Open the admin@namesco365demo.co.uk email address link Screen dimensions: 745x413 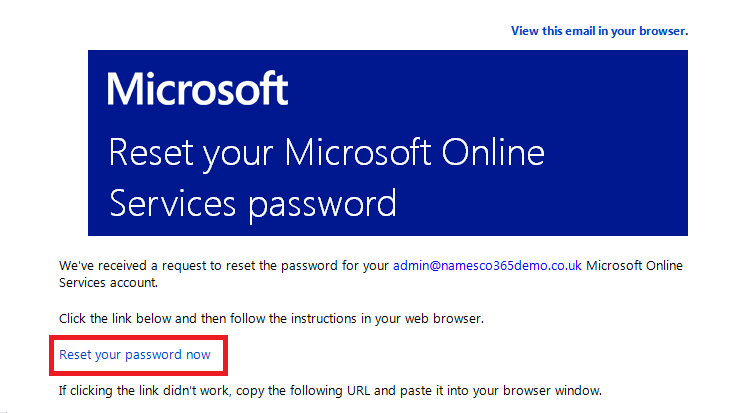[x=487, y=266]
